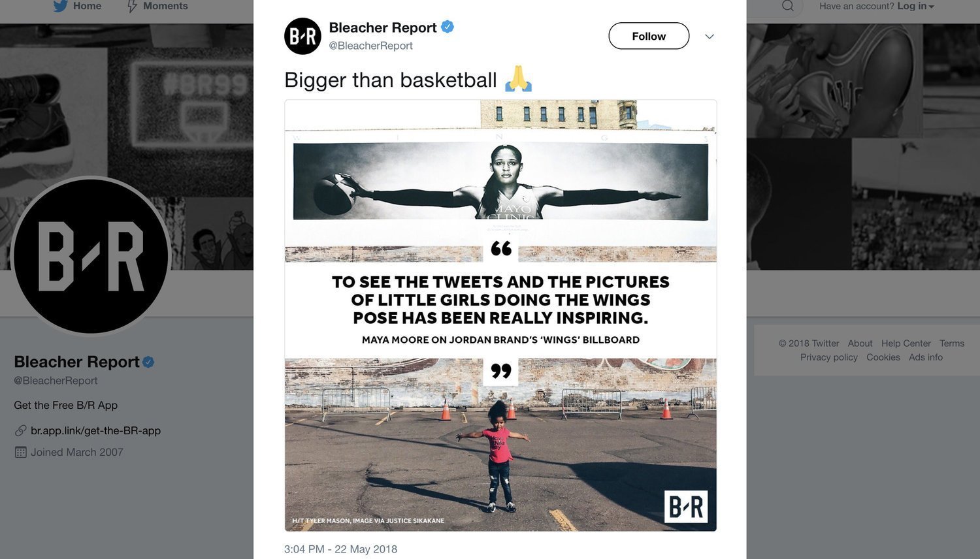Click the Ads info footer link
The width and height of the screenshot is (980, 559).
tap(926, 357)
